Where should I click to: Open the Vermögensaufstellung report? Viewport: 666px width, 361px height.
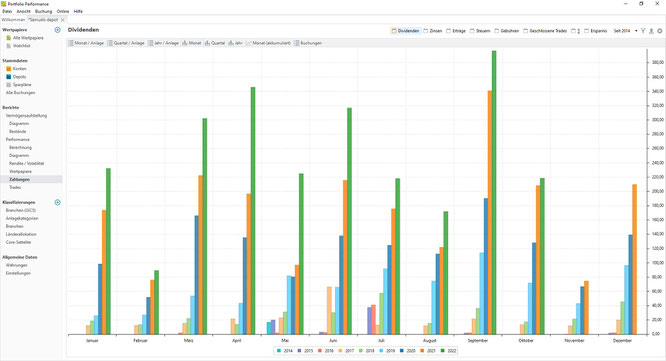click(x=26, y=116)
